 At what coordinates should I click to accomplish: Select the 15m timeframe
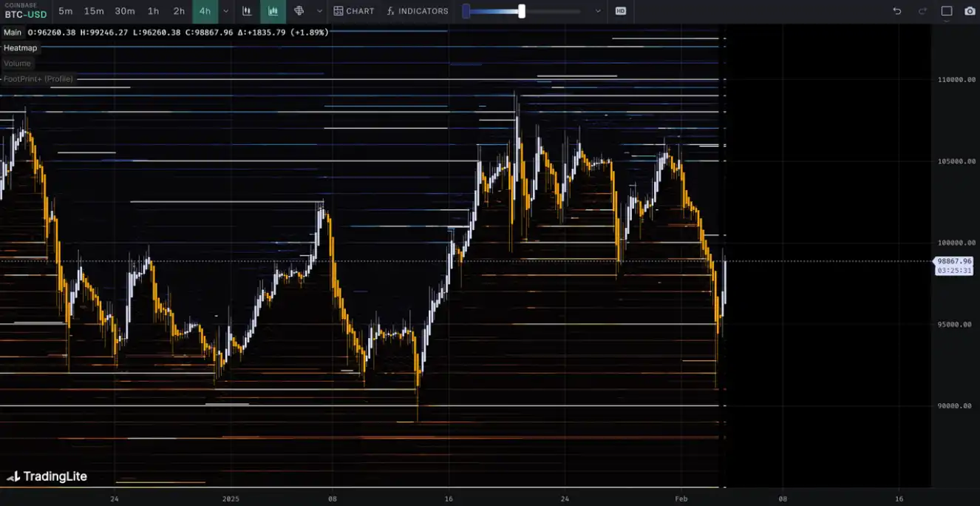(x=94, y=11)
